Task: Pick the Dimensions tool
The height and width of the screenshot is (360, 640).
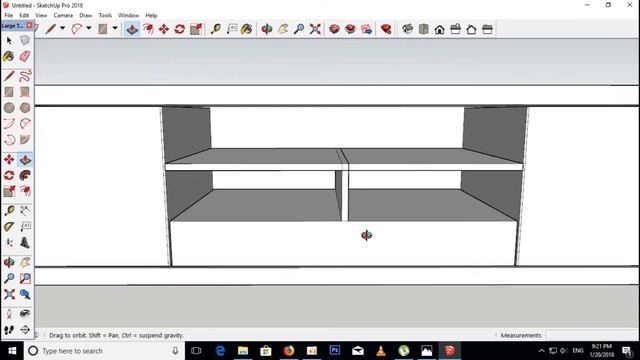Action: [25, 211]
